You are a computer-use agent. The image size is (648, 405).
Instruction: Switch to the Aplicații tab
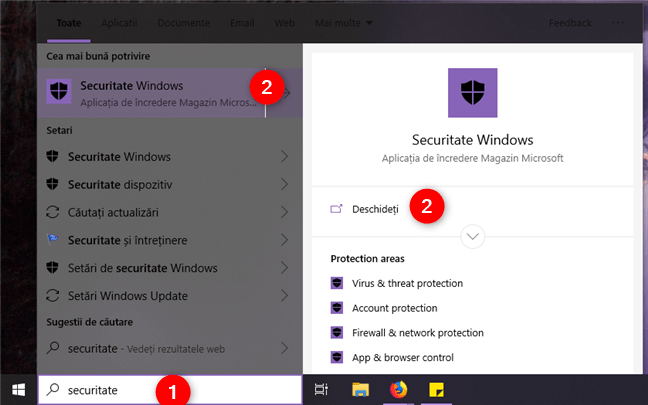point(119,23)
